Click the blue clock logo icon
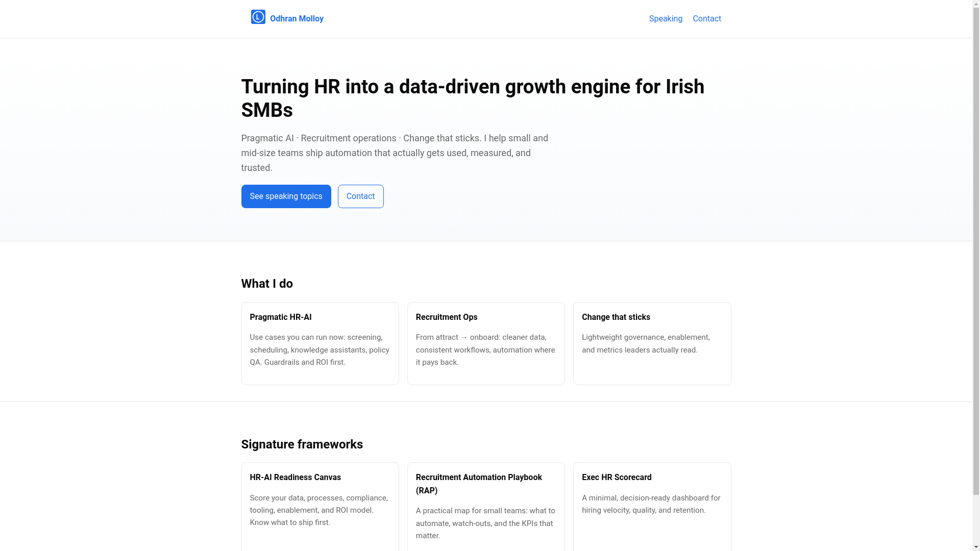 pos(258,17)
